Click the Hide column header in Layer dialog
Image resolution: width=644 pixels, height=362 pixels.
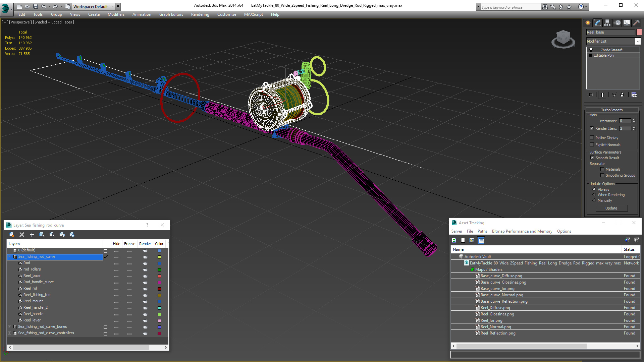click(116, 244)
